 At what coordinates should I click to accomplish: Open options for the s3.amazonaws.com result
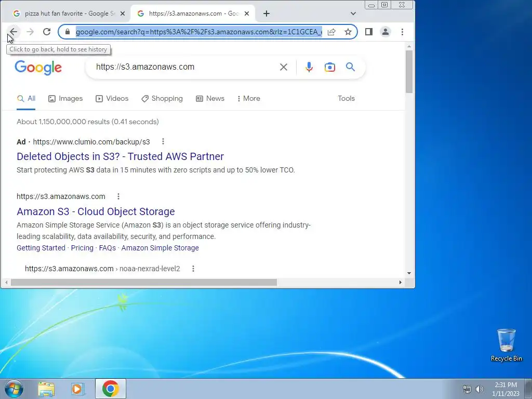coord(118,196)
